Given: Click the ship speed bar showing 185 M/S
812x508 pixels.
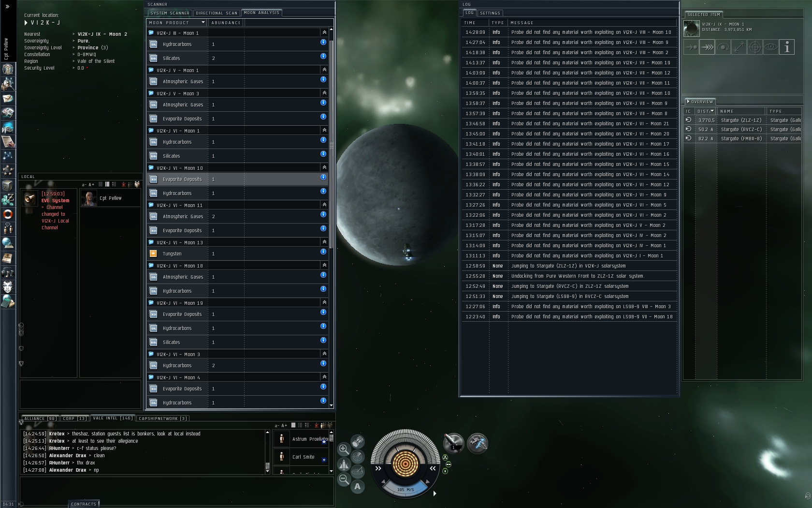Looking at the screenshot, I should [405, 489].
